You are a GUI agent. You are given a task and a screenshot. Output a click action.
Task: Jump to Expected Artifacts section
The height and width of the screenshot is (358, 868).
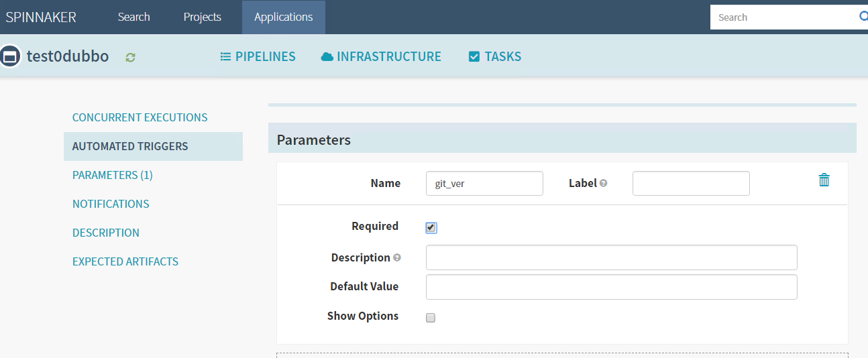tap(125, 261)
